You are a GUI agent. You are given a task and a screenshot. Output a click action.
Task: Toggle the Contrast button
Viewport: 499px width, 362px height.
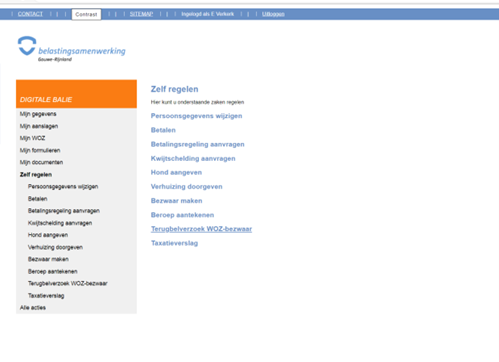tap(86, 14)
